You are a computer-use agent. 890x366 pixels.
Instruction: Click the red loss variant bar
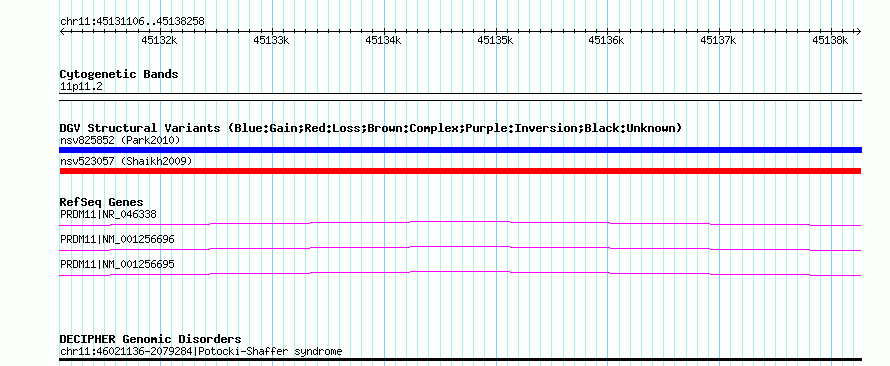460,171
